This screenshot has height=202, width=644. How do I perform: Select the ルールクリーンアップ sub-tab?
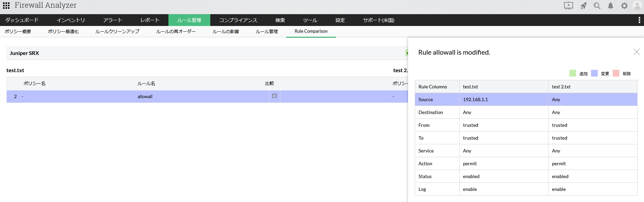pyautogui.click(x=117, y=31)
